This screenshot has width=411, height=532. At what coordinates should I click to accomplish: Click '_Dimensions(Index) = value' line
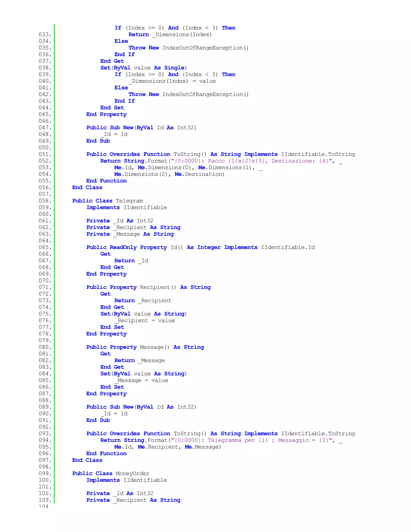(x=172, y=81)
